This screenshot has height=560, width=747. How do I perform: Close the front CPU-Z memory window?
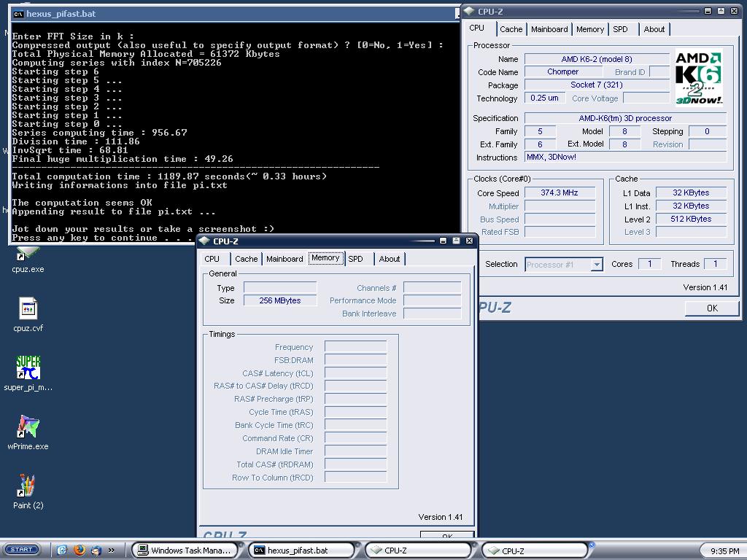(469, 241)
